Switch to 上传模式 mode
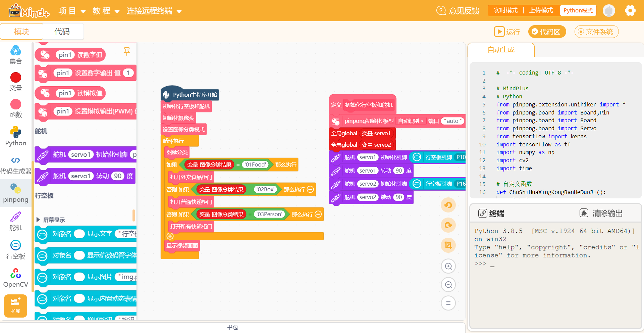This screenshot has width=644, height=333. (541, 11)
